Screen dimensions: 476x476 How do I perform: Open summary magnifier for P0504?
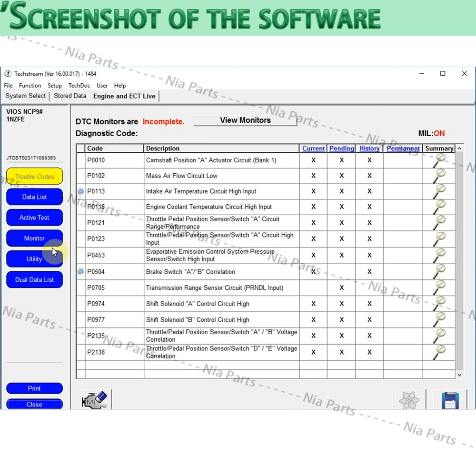point(439,272)
